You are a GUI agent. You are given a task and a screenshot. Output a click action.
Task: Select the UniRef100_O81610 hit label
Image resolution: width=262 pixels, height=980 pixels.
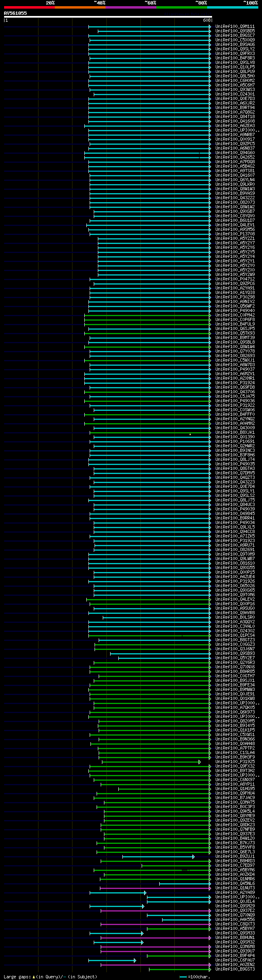[235, 563]
